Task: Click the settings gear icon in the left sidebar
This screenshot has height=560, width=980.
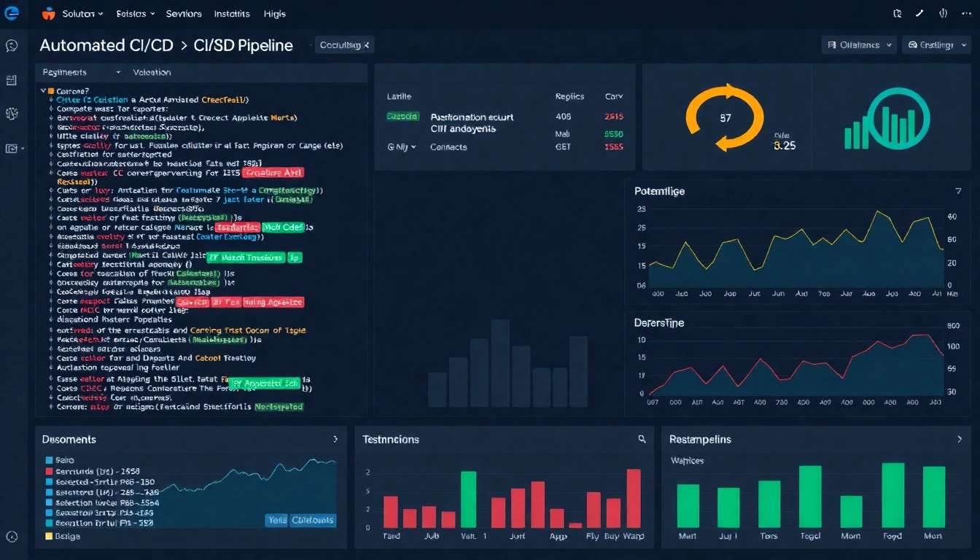Action: [x=12, y=114]
